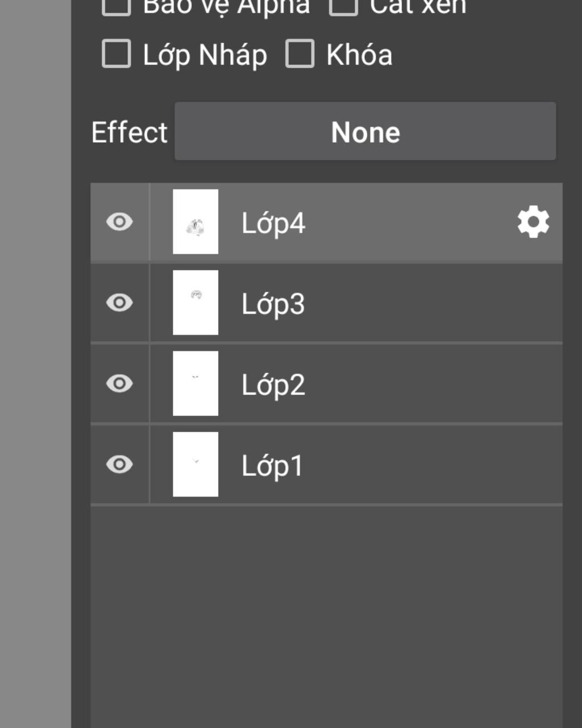
Task: Click the Lớp1 layer thumbnail
Action: 196,464
